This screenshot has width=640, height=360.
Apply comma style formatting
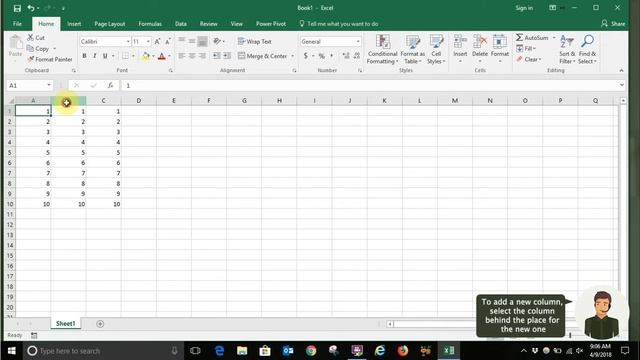tap(331, 56)
